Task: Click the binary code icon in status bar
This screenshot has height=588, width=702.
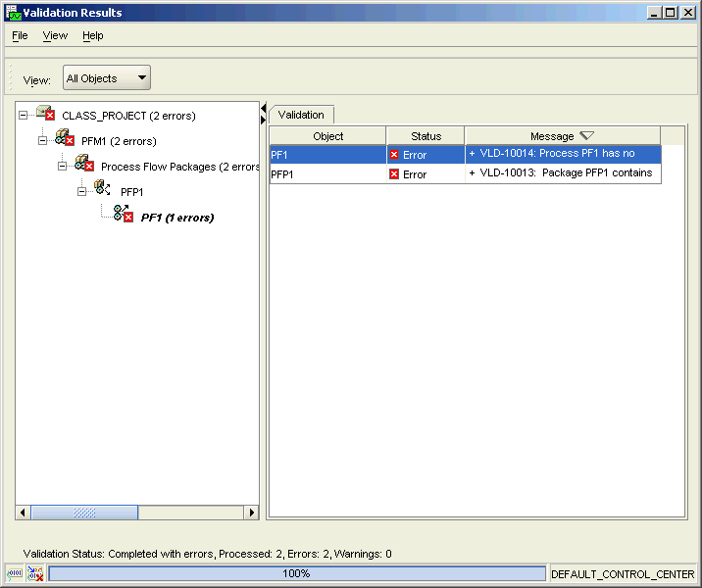Action: point(16,574)
